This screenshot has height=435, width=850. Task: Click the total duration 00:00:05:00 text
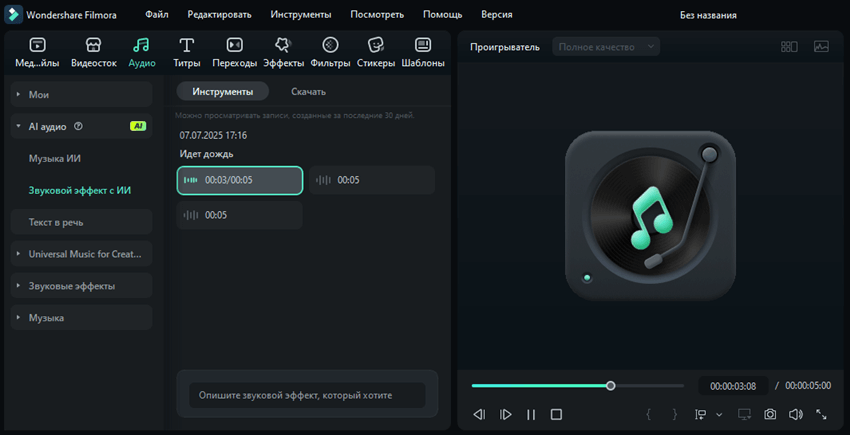[808, 386]
